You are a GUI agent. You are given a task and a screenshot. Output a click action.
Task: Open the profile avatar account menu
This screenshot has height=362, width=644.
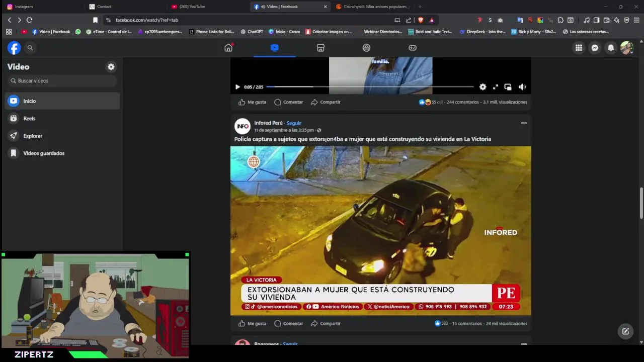pos(626,48)
